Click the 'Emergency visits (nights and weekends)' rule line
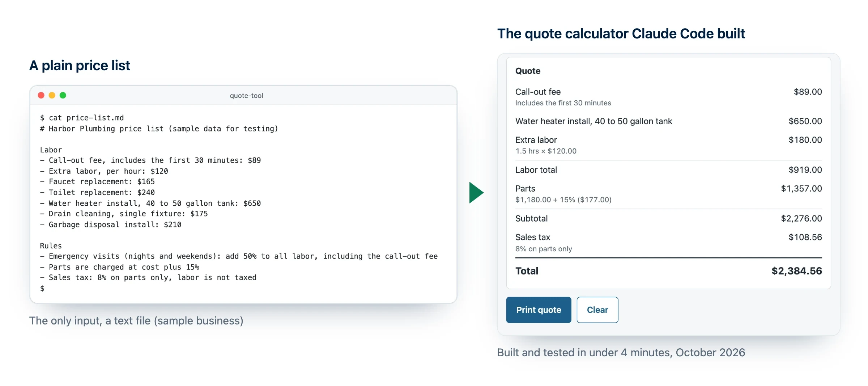868x386 pixels. click(x=239, y=256)
